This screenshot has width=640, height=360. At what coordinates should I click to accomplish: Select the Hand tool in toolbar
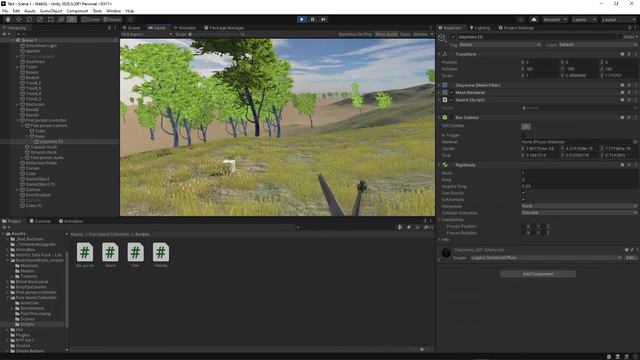(8, 19)
